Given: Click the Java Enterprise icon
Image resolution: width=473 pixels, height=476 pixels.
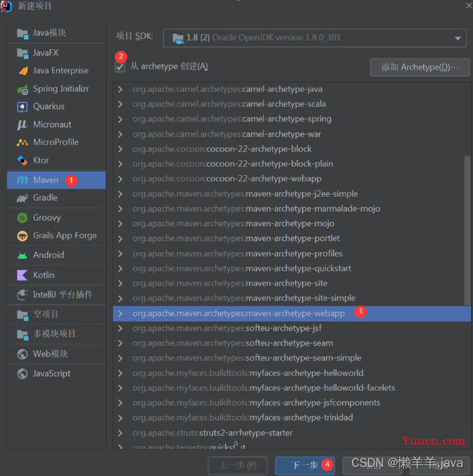Looking at the screenshot, I should tap(23, 70).
